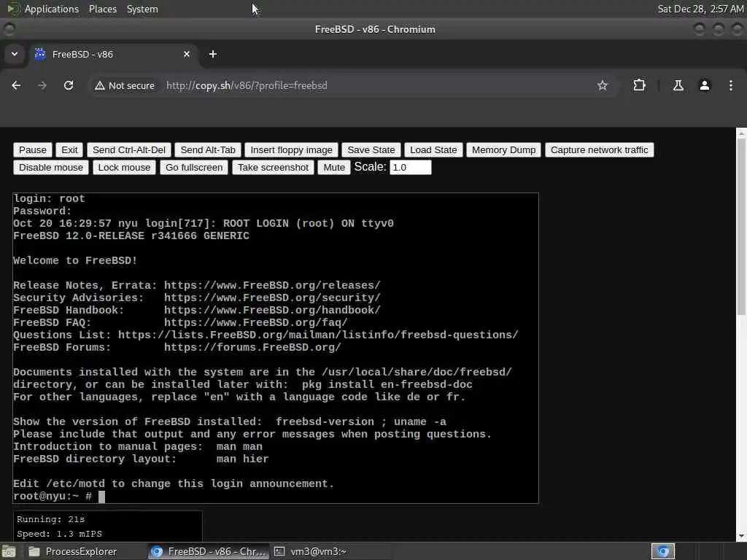Open the Applications menu
747x560 pixels.
pos(52,9)
